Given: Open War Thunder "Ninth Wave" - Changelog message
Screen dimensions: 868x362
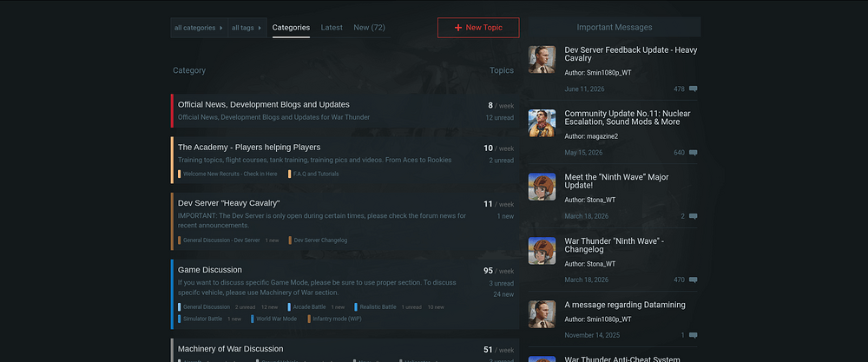Looking at the screenshot, I should 614,245.
